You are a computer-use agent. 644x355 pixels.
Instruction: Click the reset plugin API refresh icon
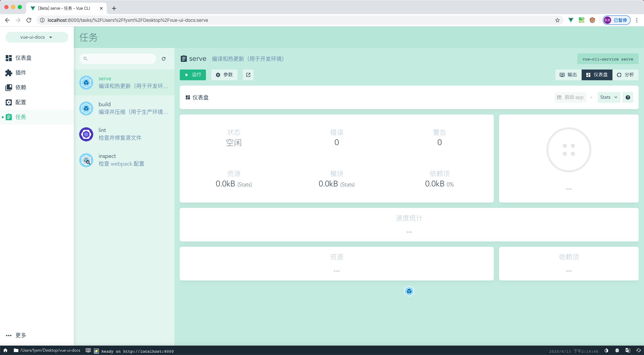coord(639,350)
